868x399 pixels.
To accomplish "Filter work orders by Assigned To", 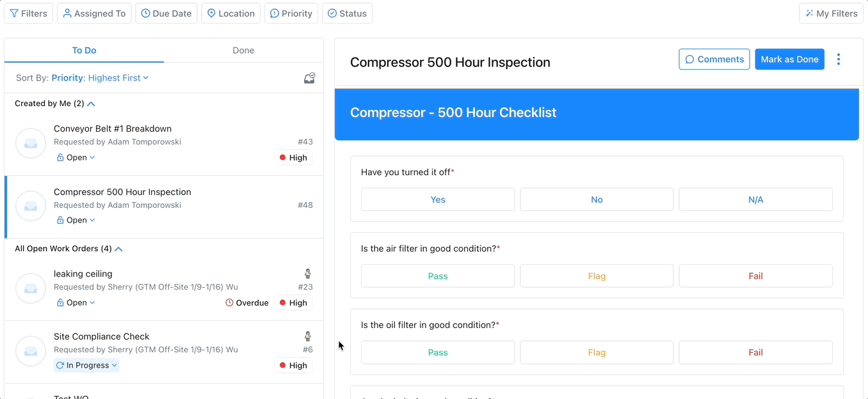I will tap(94, 13).
